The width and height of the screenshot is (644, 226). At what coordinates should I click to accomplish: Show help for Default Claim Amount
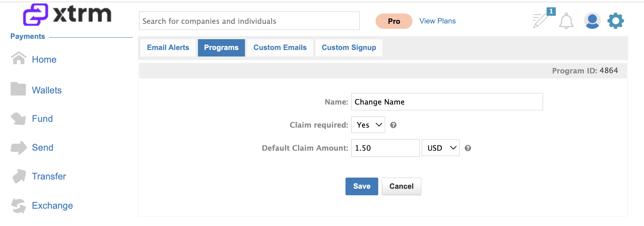coord(468,148)
